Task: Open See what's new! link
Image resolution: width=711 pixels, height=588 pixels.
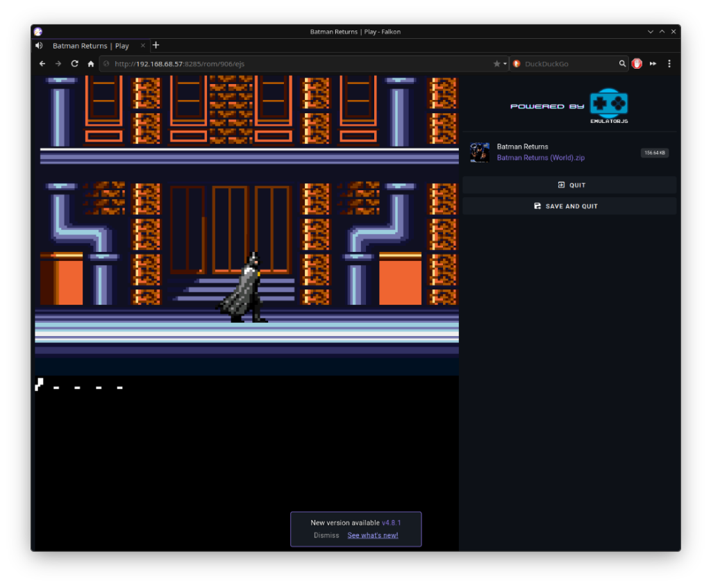Action: coord(373,535)
